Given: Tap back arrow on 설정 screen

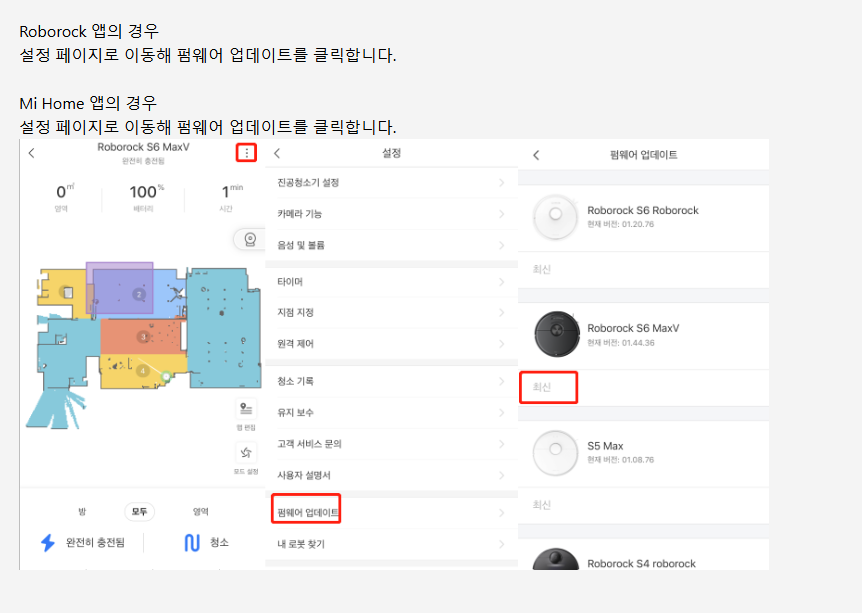Looking at the screenshot, I should [277, 153].
